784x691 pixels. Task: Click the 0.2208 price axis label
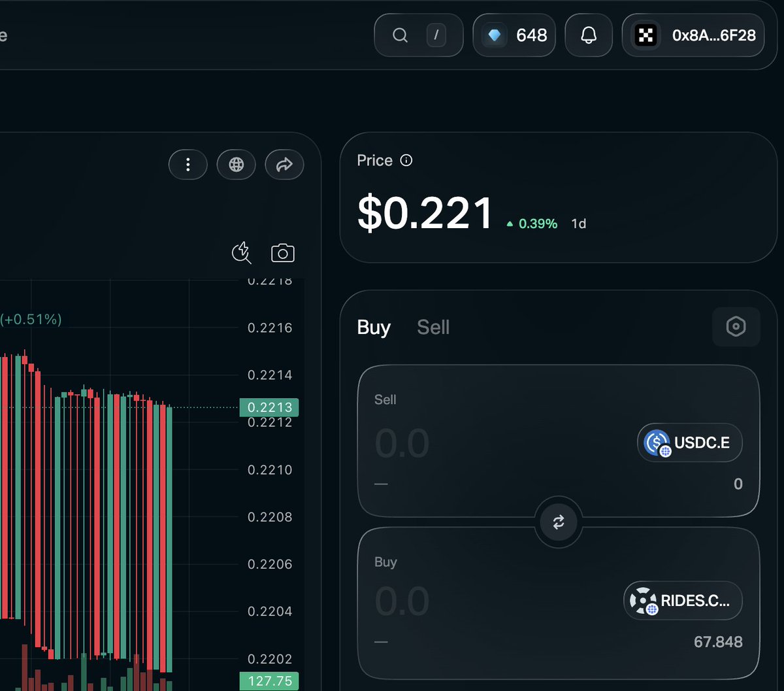(270, 517)
